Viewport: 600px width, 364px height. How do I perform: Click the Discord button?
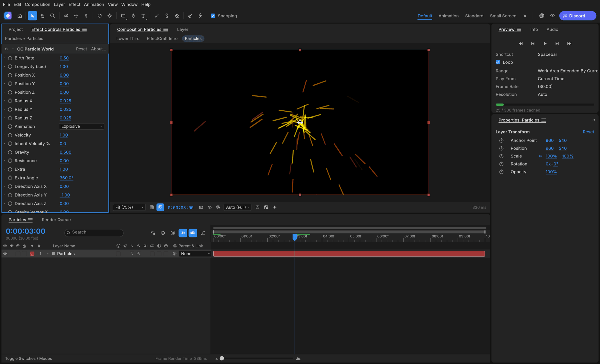click(x=577, y=16)
